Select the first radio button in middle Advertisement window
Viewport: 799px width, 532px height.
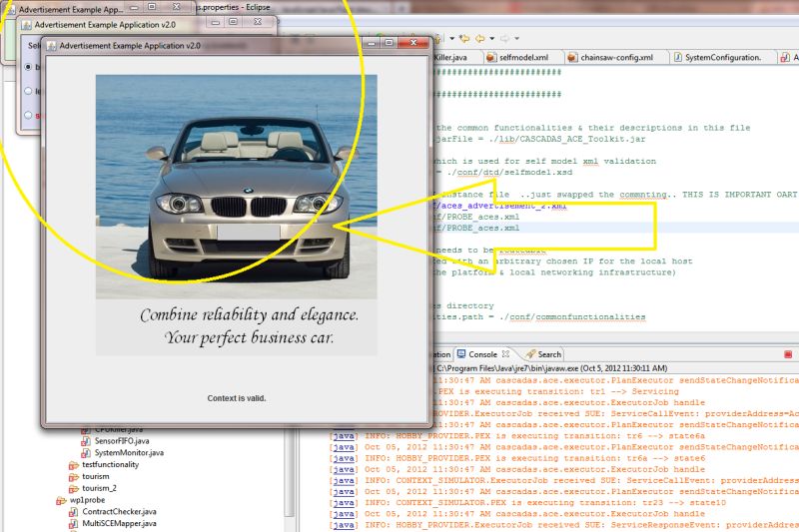tap(28, 67)
